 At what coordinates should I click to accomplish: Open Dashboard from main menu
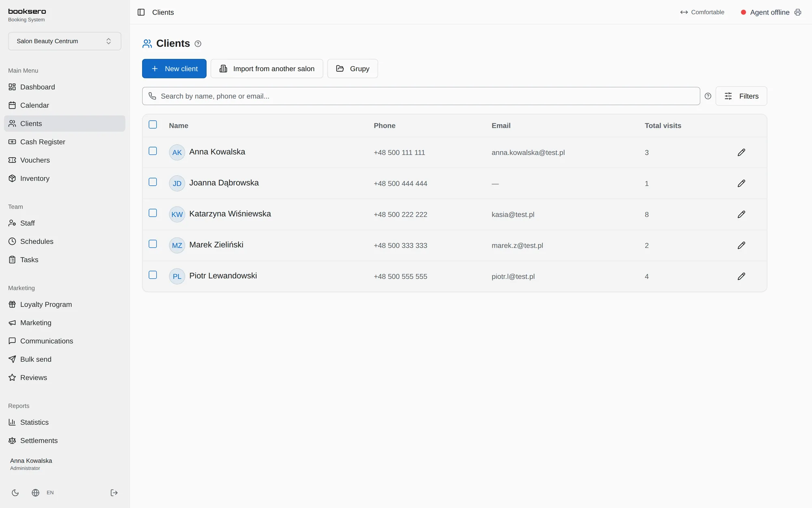[x=65, y=87]
